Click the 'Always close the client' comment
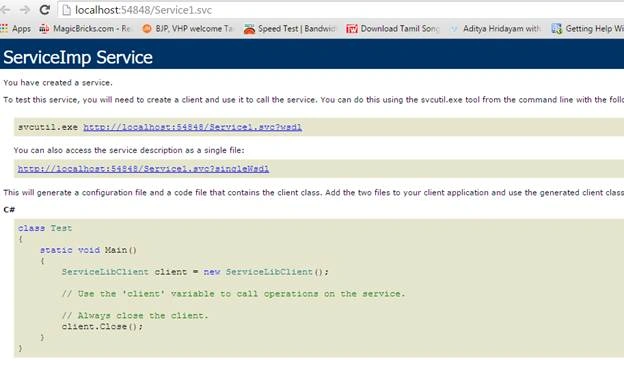 [x=135, y=316]
